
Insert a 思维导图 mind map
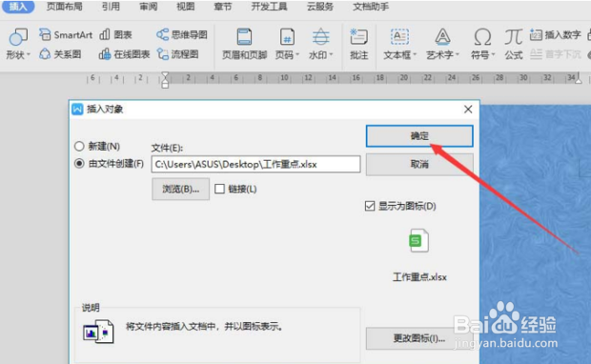(x=182, y=34)
